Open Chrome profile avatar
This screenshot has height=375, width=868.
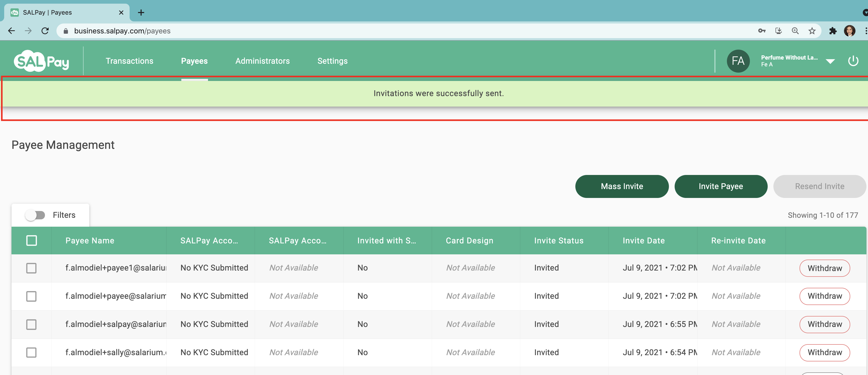[x=849, y=31]
